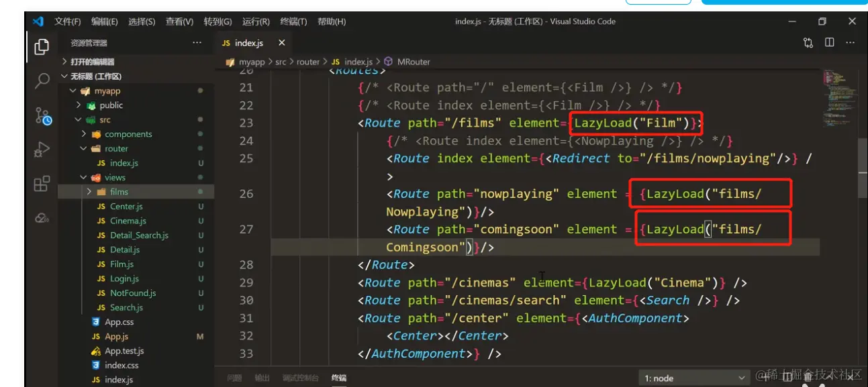Open the 文件(F) menu
Viewport: 868px width, 387px height.
point(68,21)
